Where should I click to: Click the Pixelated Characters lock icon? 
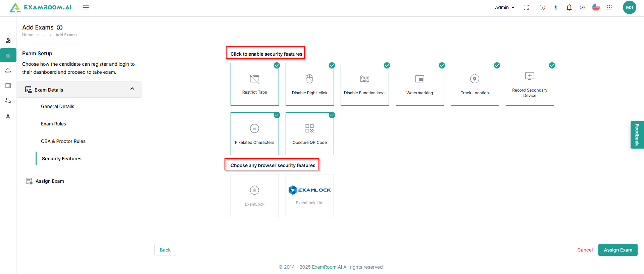[255, 128]
